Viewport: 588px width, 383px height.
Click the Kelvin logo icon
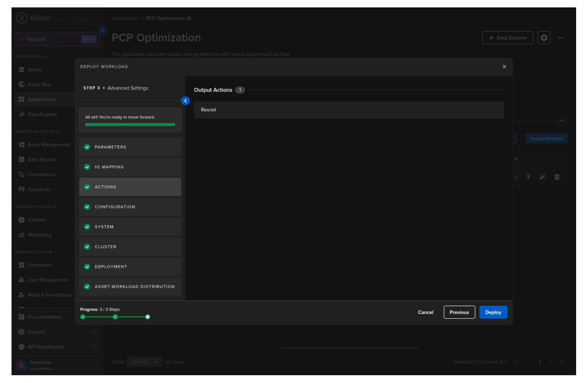point(22,18)
